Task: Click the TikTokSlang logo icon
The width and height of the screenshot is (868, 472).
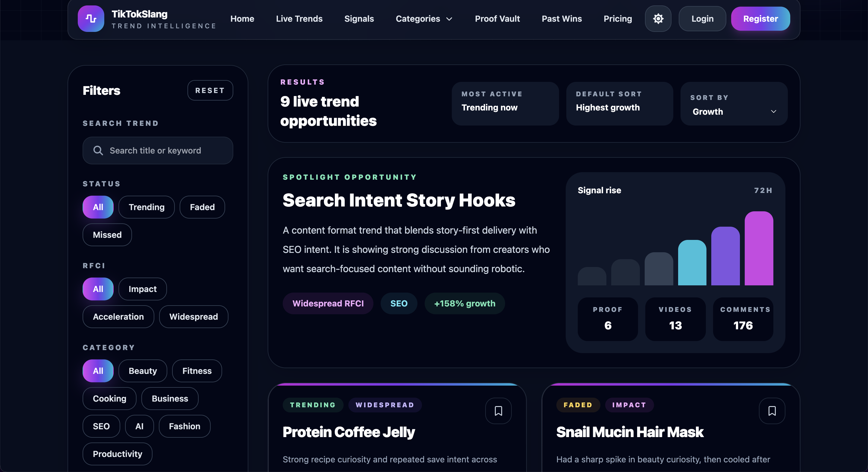Action: [91, 19]
